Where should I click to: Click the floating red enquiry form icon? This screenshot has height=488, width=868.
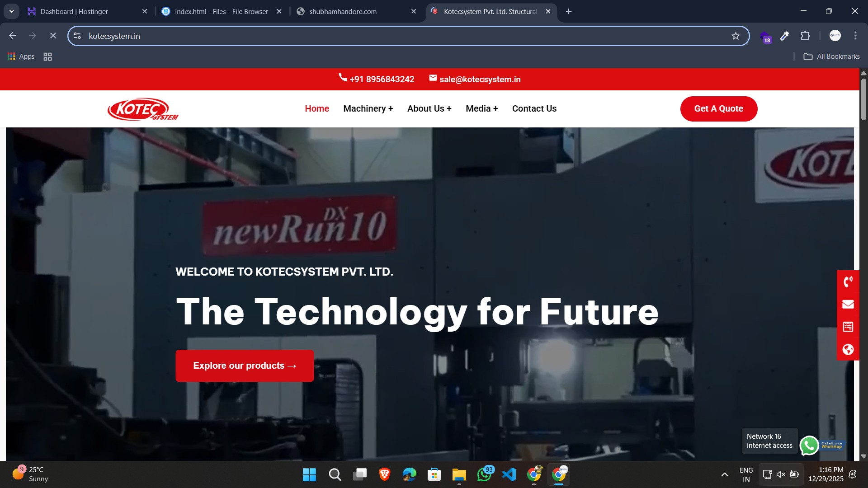click(848, 327)
